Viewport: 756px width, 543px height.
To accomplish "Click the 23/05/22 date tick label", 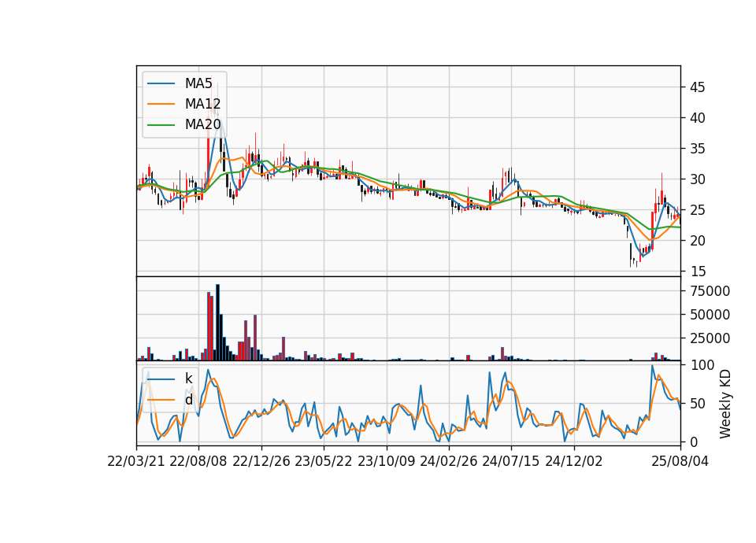I will 324,461.
